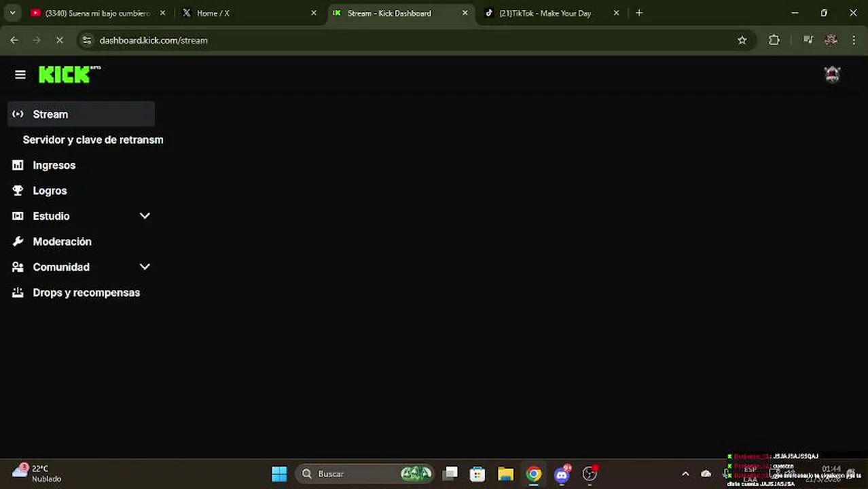868x489 pixels.
Task: Click the address bar URL field
Action: (x=414, y=41)
